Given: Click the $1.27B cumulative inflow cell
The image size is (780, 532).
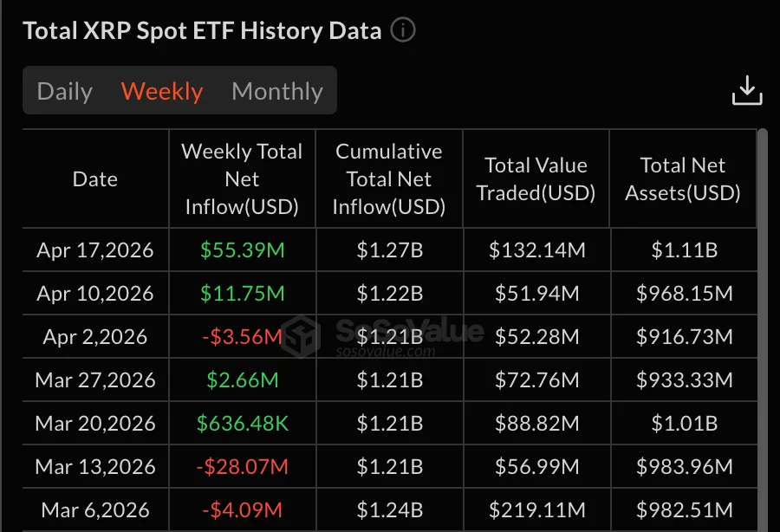Looking at the screenshot, I should click(x=389, y=250).
